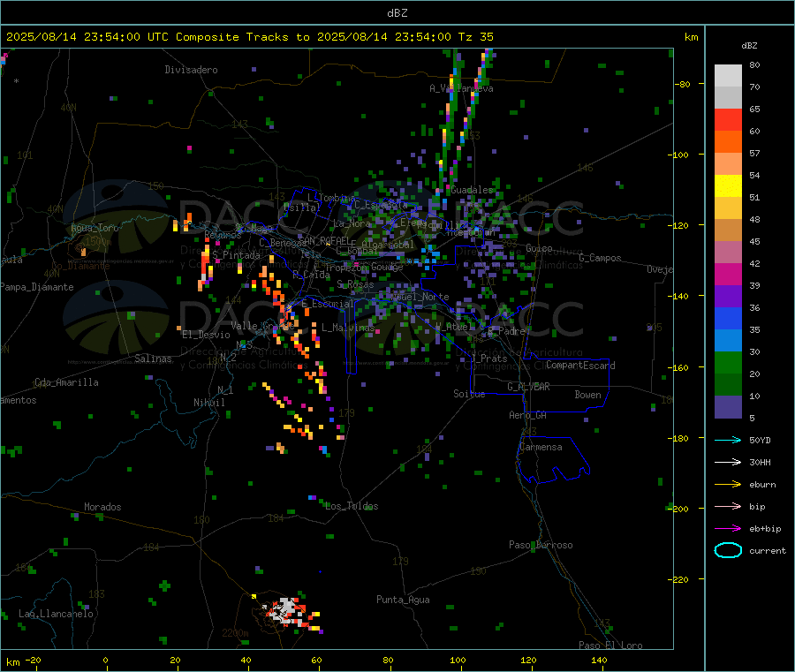Click the Lag_Llancanelo map label
Screen dimensions: 795x672
coord(56,614)
